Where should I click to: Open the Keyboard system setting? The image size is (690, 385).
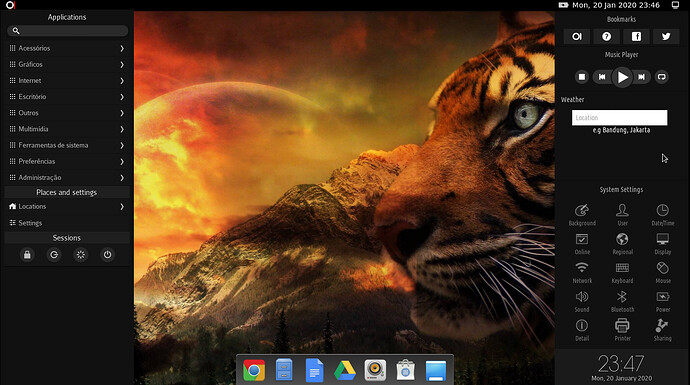click(x=622, y=272)
